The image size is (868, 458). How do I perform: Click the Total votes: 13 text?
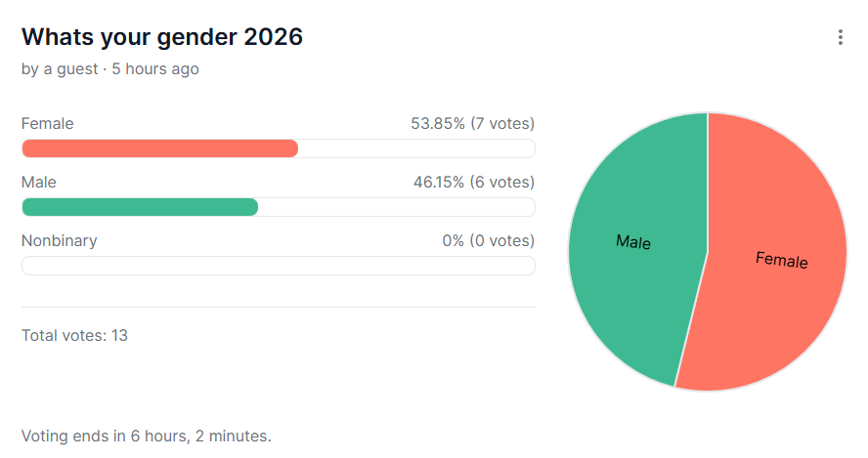tap(74, 335)
